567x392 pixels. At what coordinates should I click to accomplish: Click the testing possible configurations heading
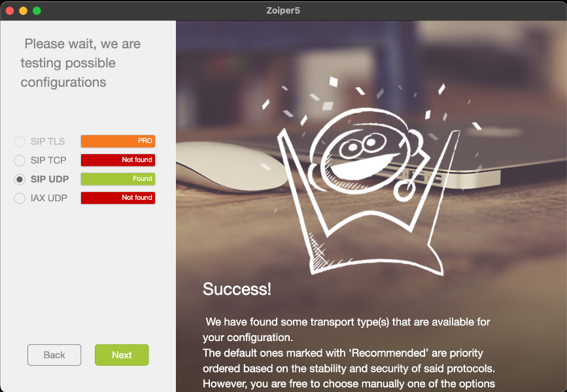81,63
